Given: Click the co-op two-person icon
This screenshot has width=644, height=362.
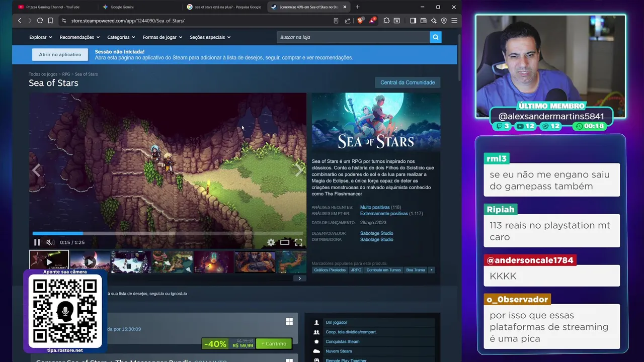Looking at the screenshot, I should tap(316, 332).
